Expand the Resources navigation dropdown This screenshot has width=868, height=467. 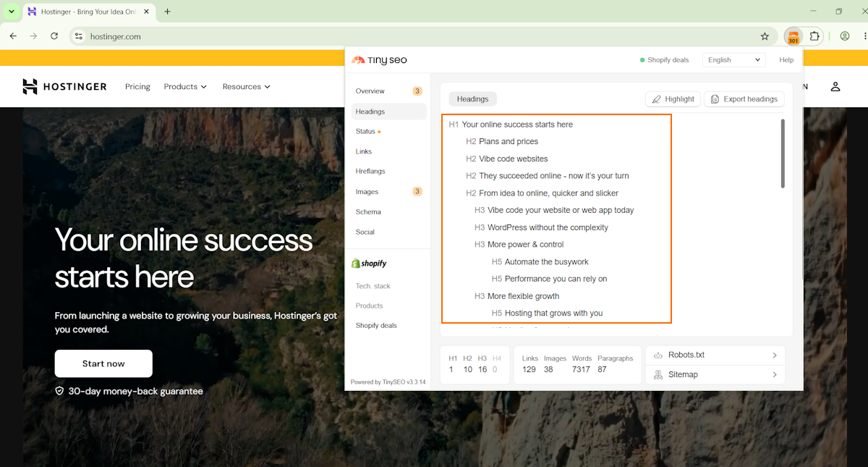(247, 87)
